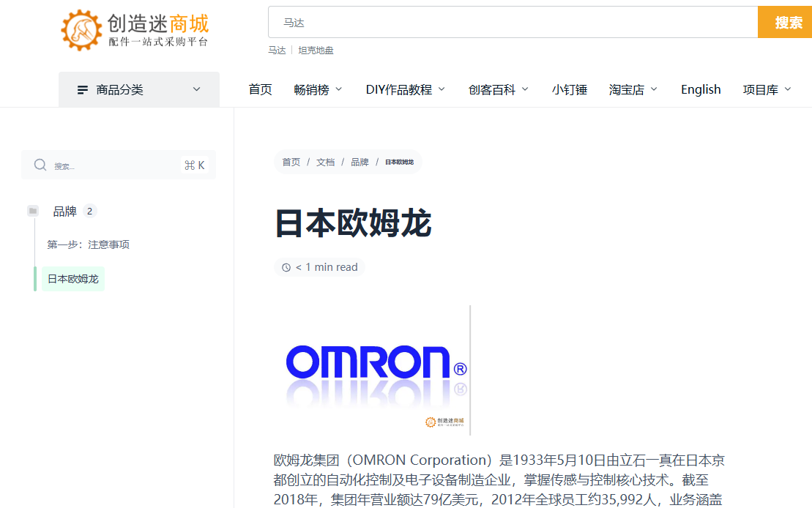Click the OMRON logo image
This screenshot has height=508, width=812.
click(373, 370)
